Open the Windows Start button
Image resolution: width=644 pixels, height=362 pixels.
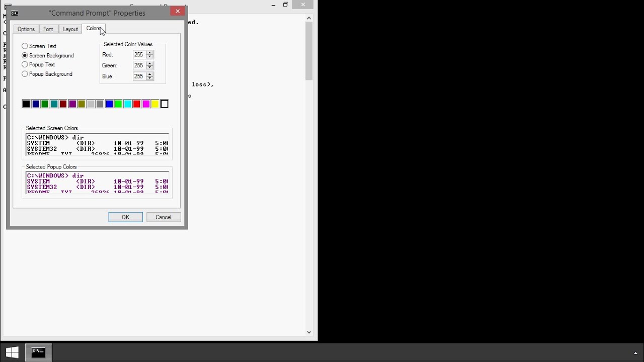tap(12, 352)
